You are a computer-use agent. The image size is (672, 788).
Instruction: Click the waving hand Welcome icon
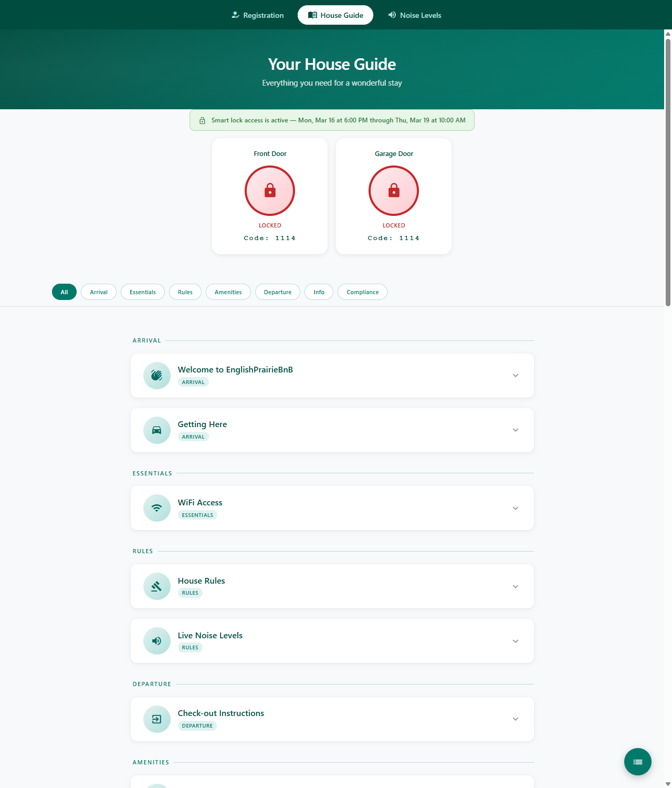(156, 376)
